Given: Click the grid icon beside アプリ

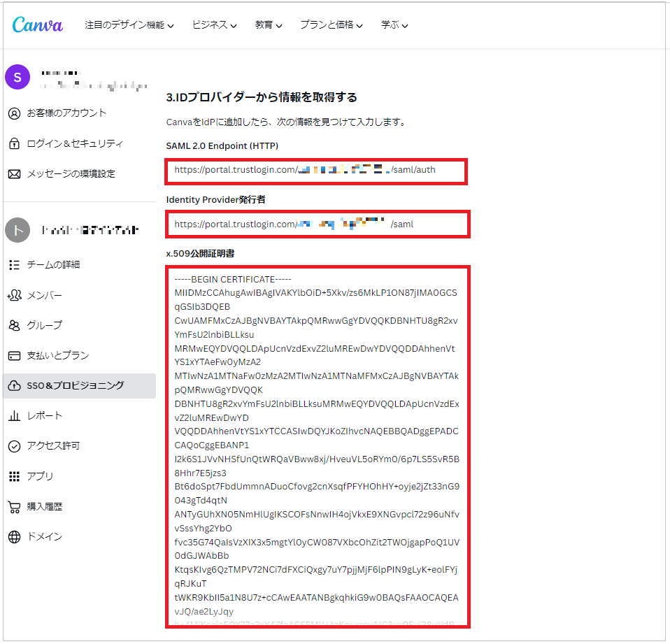Looking at the screenshot, I should click(14, 476).
